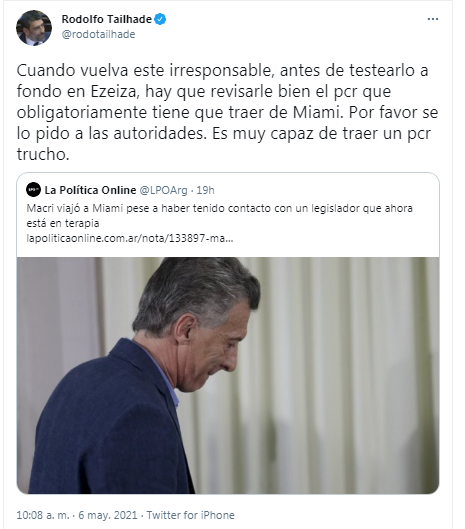Screen dimensions: 465x529
Task: Click the blue verified badge
Action: point(160,19)
